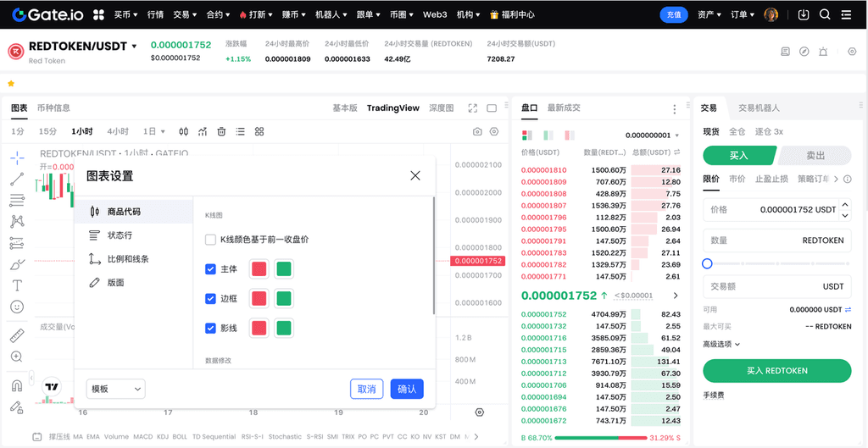Click the 确认 button
Viewport: 868px width, 448px height.
[x=407, y=389]
